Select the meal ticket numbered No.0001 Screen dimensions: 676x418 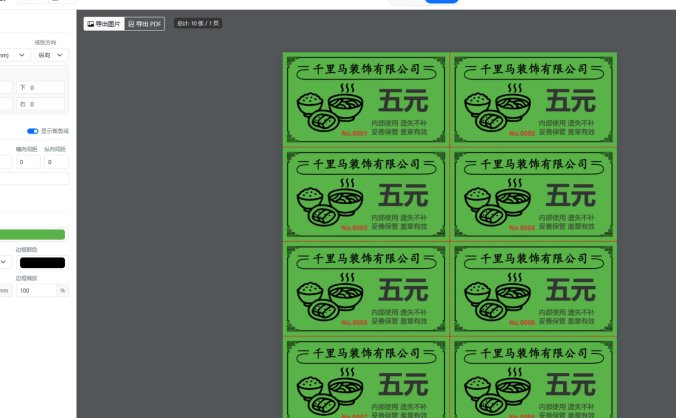[x=366, y=100]
